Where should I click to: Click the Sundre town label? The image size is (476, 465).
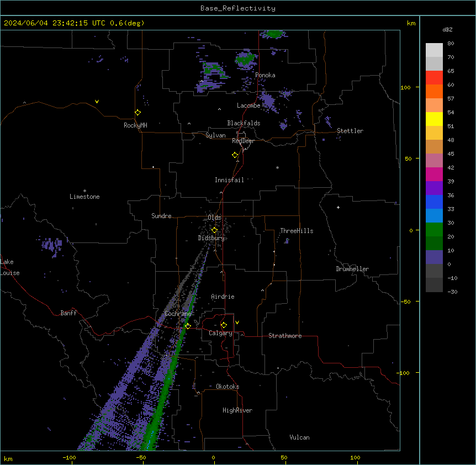point(161,216)
